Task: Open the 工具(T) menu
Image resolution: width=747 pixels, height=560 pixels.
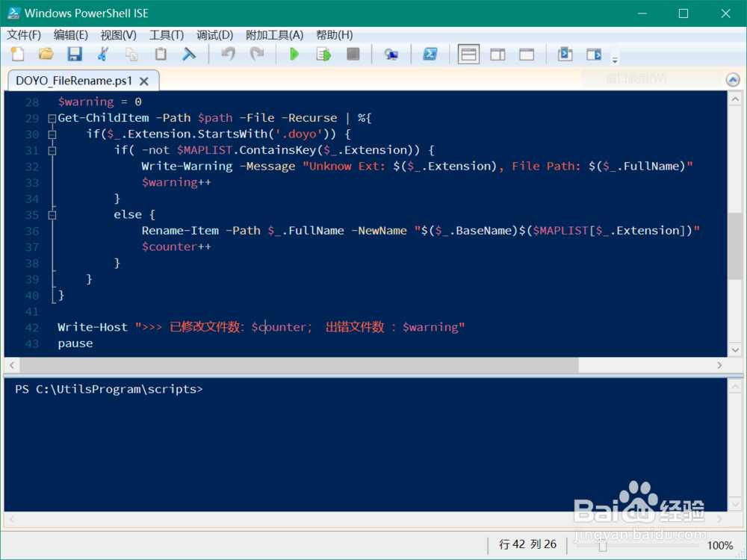Action: (x=167, y=35)
